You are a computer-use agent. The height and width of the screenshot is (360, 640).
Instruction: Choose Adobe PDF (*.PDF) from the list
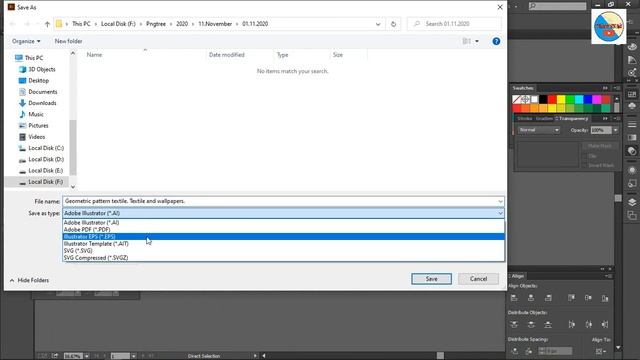click(283, 229)
